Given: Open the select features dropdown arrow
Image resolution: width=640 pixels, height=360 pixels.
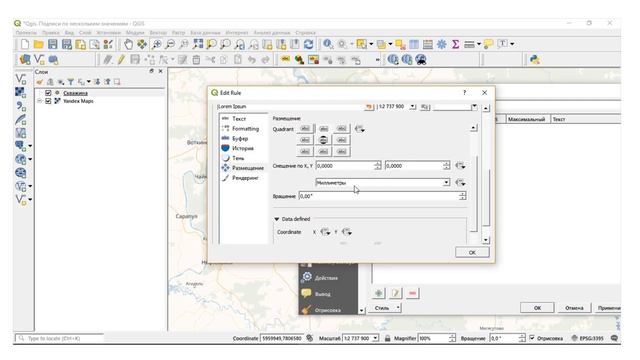Looking at the screenshot, I should [x=371, y=44].
